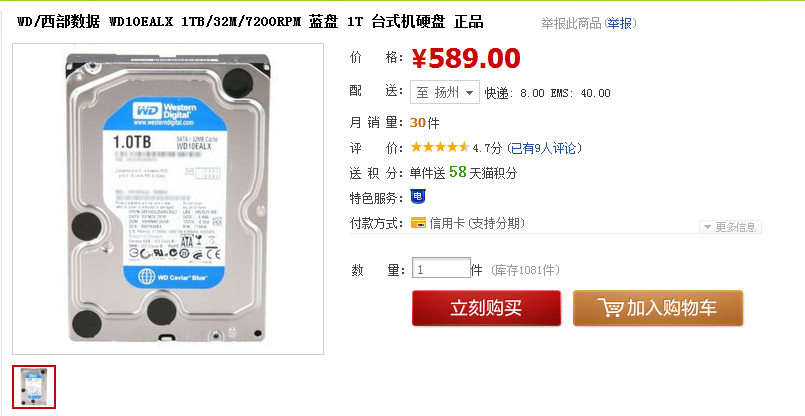Click 立刻购买 to buy now
This screenshot has width=805, height=416.
(486, 308)
